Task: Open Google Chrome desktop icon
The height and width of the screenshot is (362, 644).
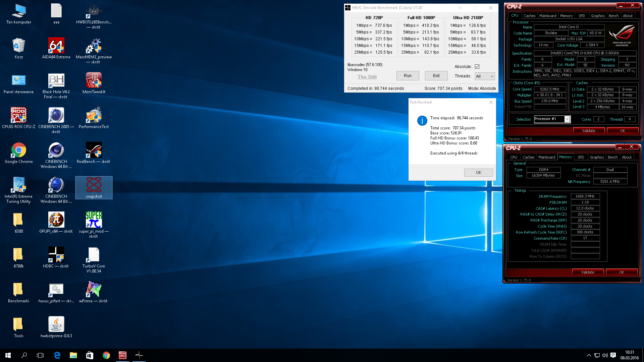Action: (19, 153)
